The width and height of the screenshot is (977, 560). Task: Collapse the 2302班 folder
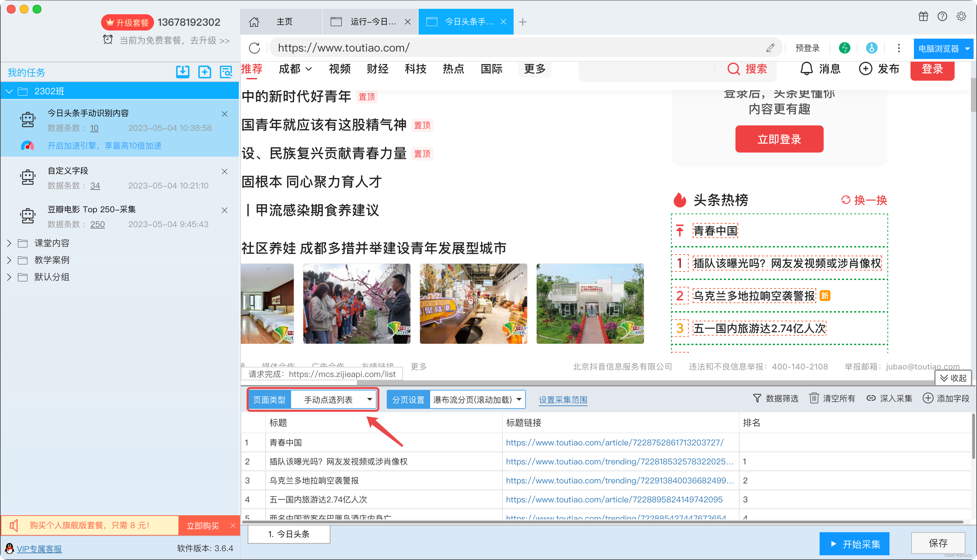pos(9,91)
